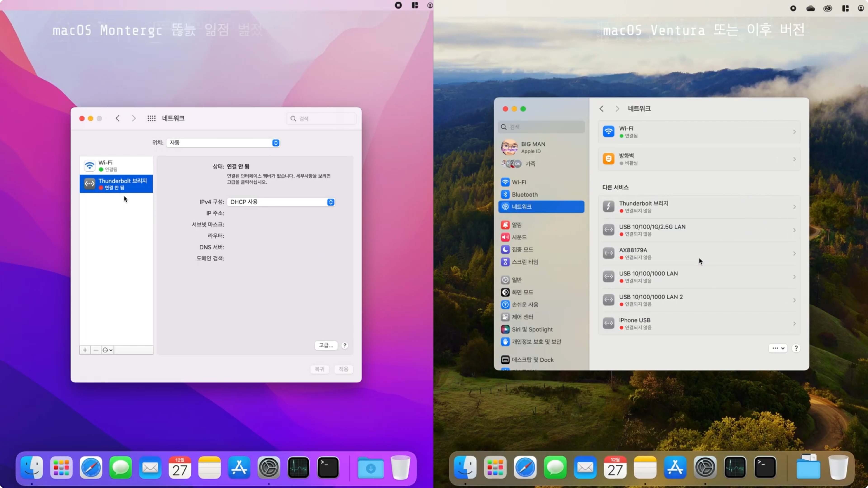Image resolution: width=868 pixels, height=488 pixels.
Task: Select Wi-Fi in Monterey service list
Action: 116,166
